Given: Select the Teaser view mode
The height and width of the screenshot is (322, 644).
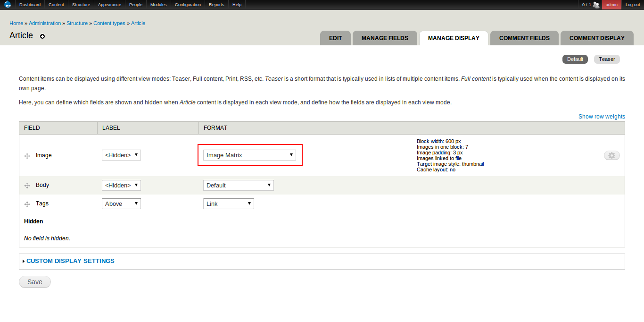Looking at the screenshot, I should (607, 59).
